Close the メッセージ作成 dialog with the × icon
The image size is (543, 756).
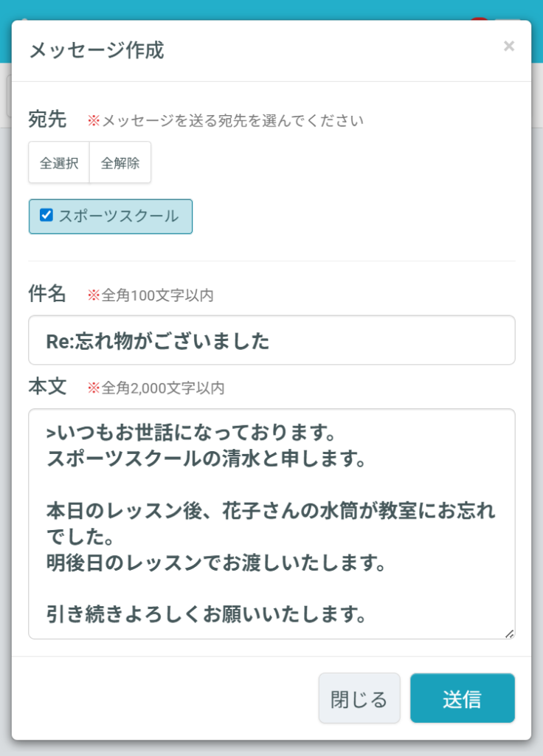[x=508, y=47]
